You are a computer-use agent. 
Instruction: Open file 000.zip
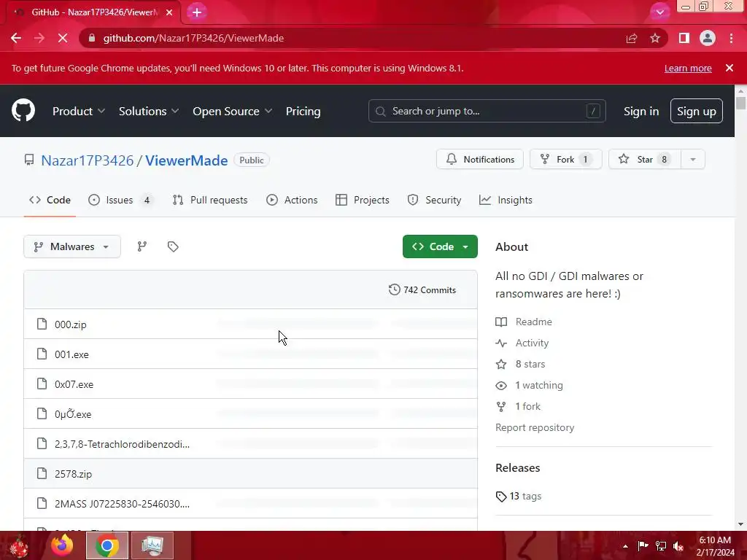[x=71, y=324]
